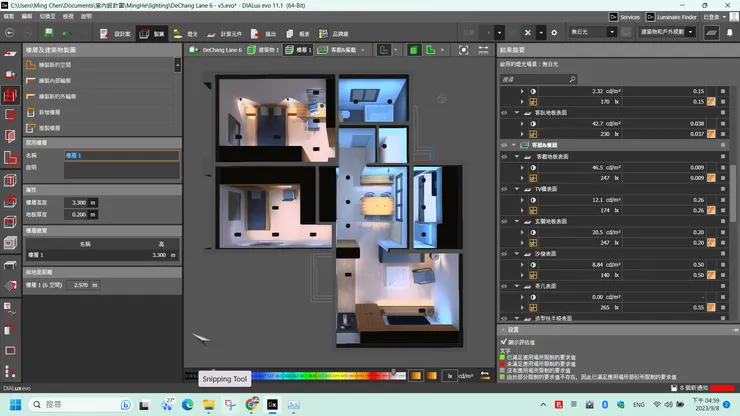Click the Windows taskbar search box

60,404
